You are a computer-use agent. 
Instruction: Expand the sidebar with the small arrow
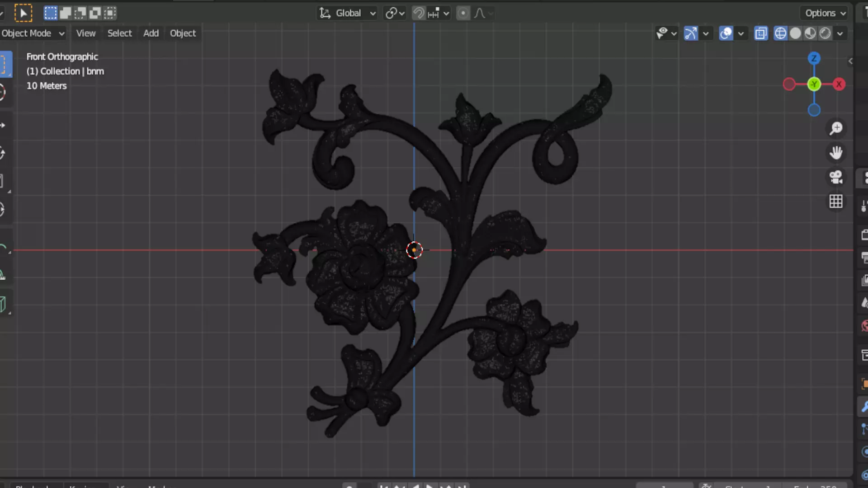(x=850, y=61)
